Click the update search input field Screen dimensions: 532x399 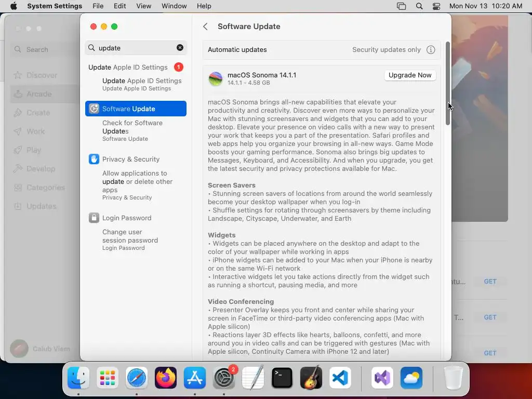(136, 48)
